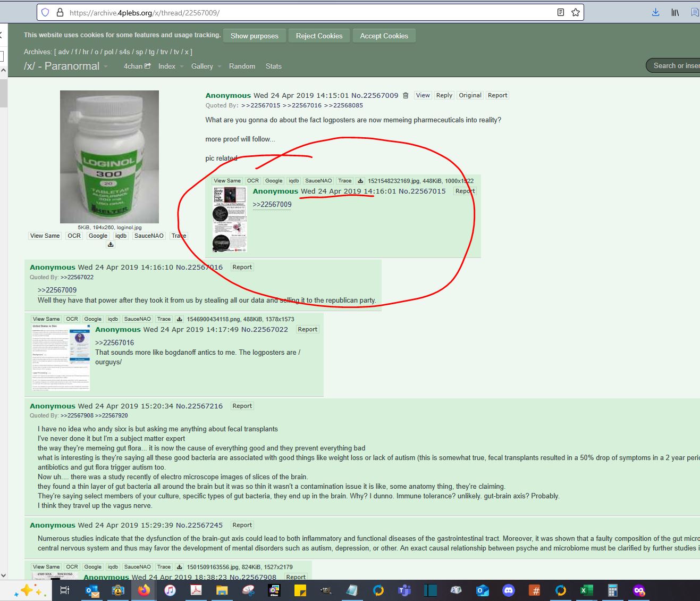
Task: Open document thumbnail in post 22567022
Action: tap(61, 357)
